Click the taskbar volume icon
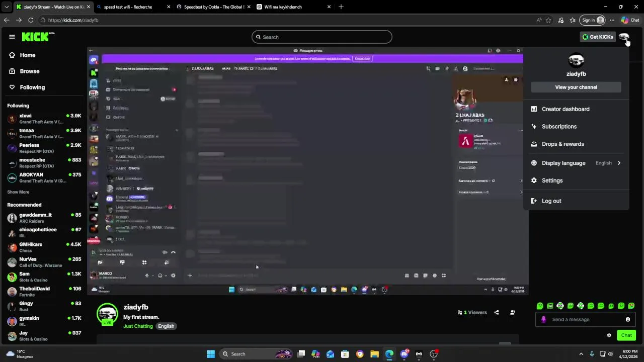Viewport: 644px width, 362px height. pyautogui.click(x=610, y=354)
